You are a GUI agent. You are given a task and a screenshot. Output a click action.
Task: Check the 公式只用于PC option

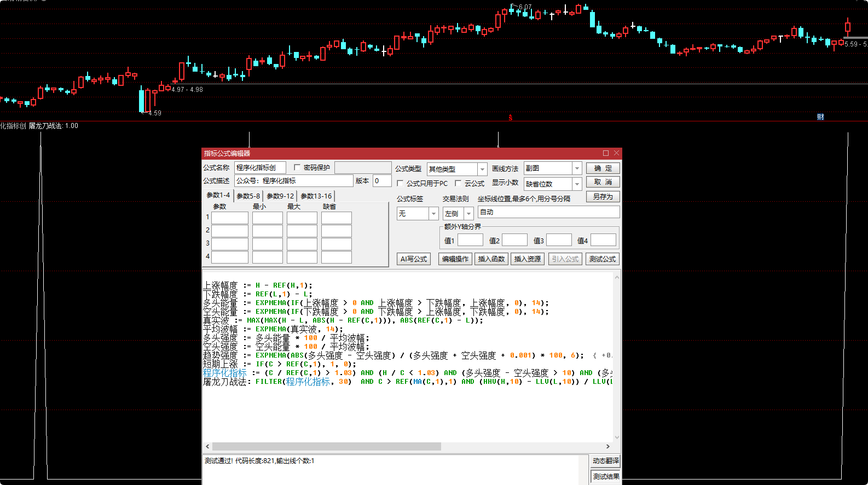click(400, 183)
